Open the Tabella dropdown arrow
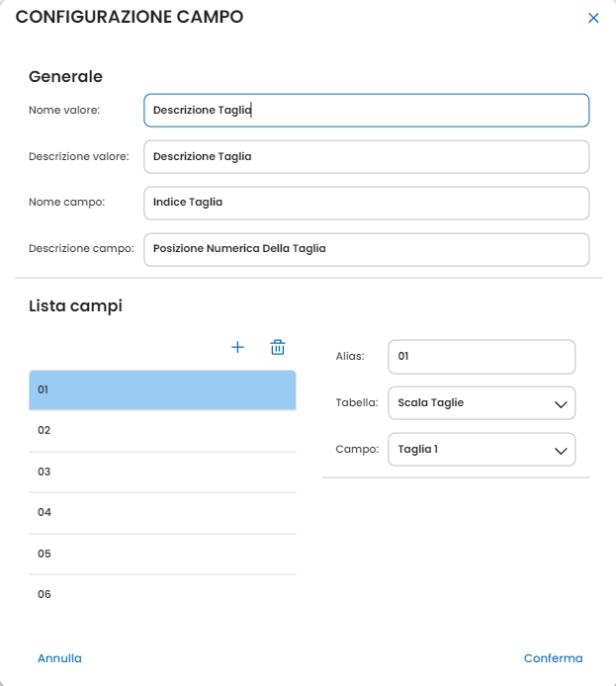Viewport: 616px width, 686px height. (x=561, y=403)
